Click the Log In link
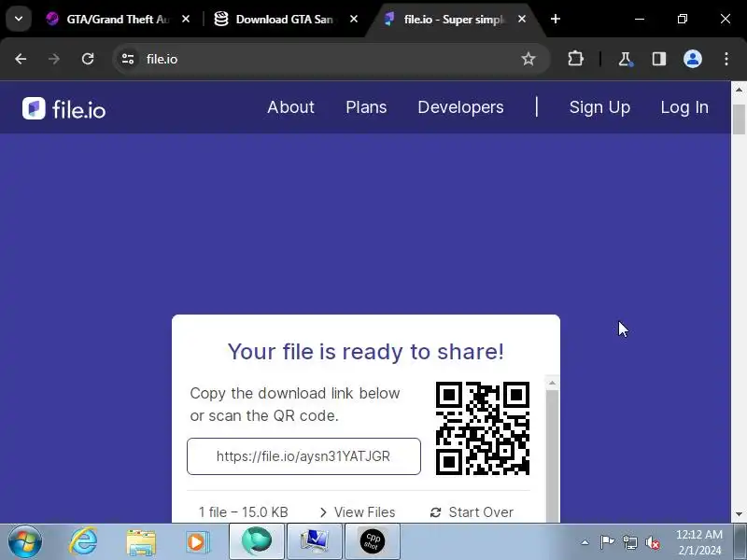 point(684,107)
